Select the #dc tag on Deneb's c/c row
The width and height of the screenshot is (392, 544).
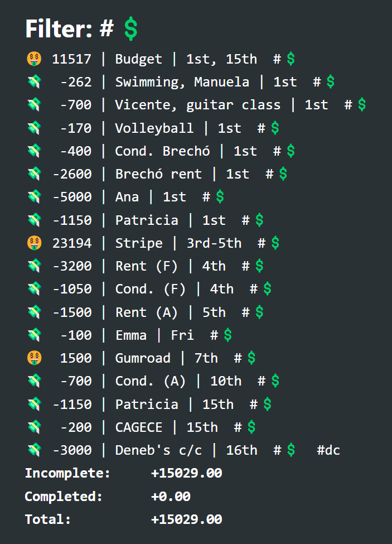click(328, 450)
